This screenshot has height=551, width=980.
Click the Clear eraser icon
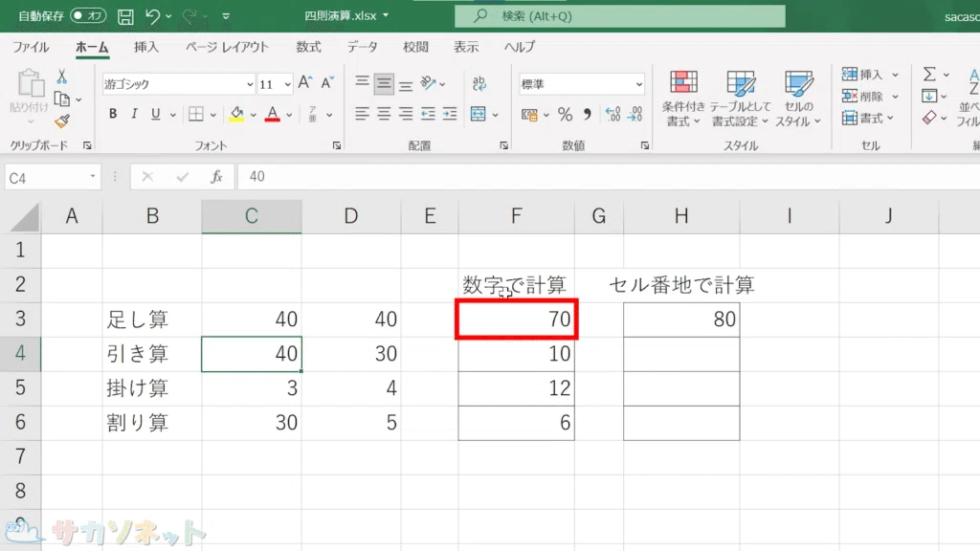929,118
